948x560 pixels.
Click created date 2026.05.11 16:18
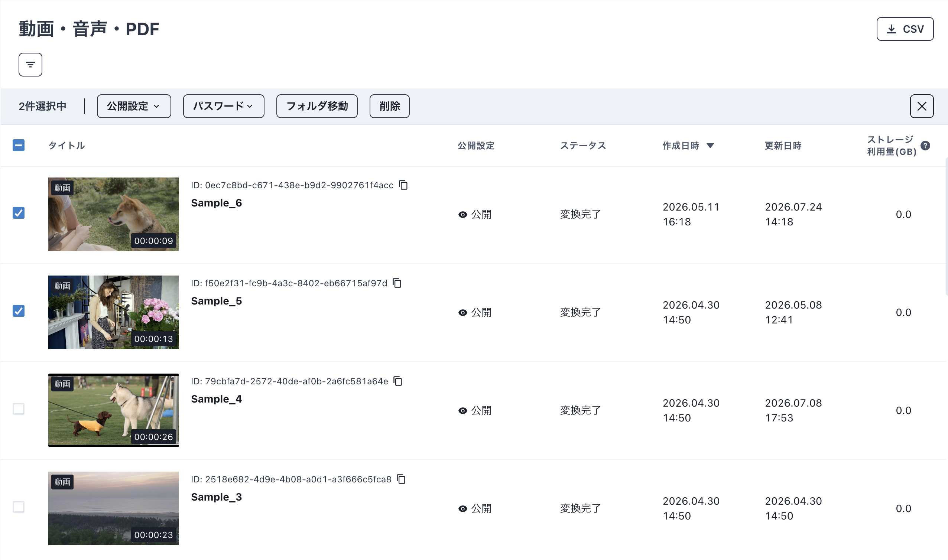point(691,214)
